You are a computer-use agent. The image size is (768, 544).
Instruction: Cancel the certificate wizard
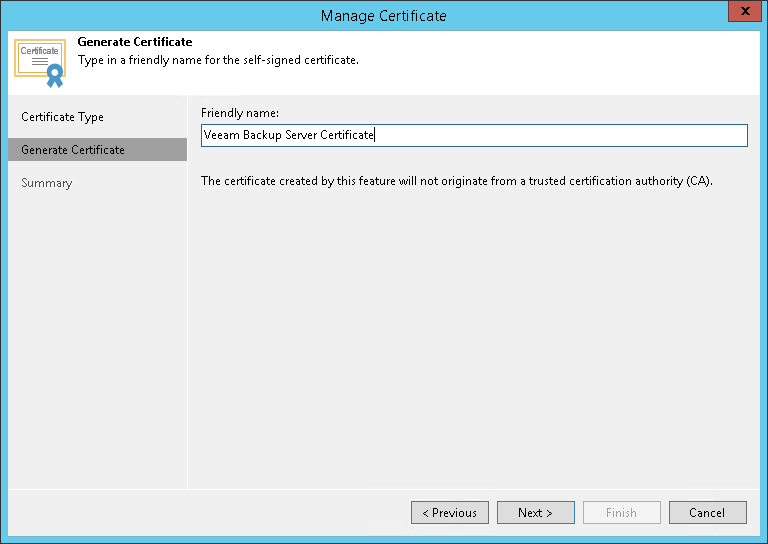pyautogui.click(x=707, y=513)
